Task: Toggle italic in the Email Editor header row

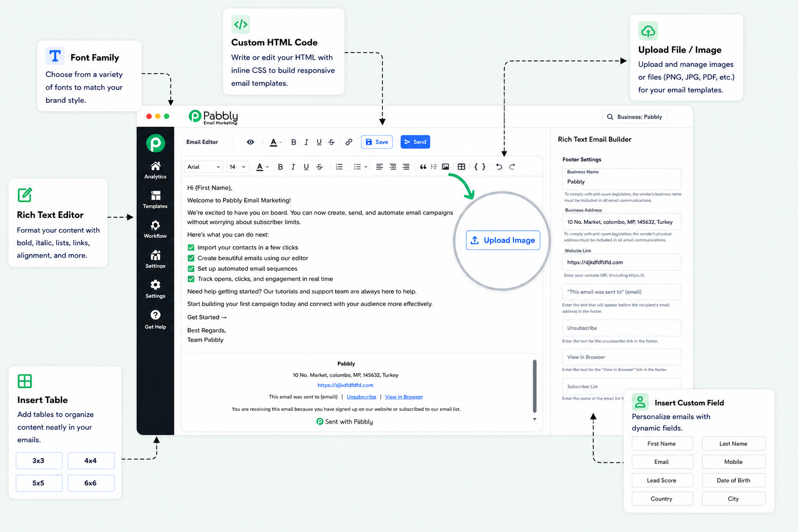Action: point(306,142)
